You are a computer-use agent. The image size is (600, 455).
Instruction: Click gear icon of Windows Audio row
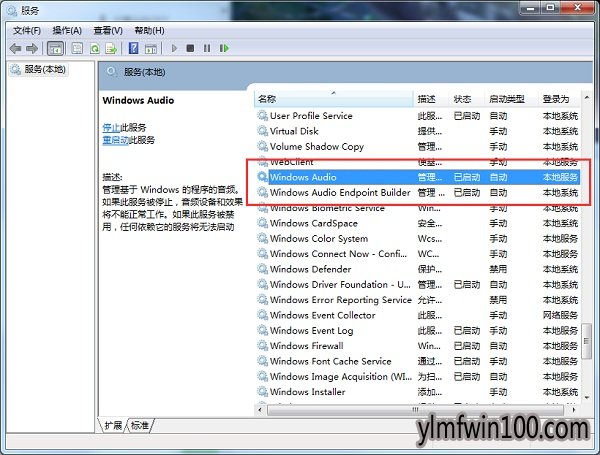pos(262,177)
